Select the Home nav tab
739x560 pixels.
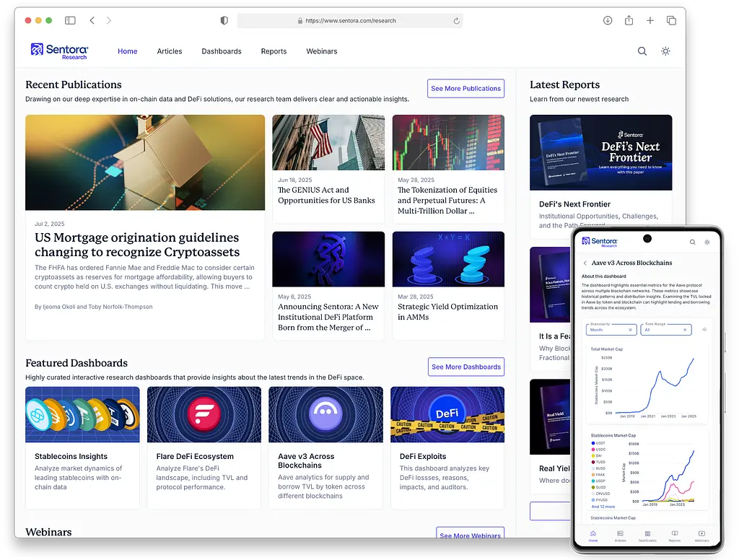click(x=127, y=51)
